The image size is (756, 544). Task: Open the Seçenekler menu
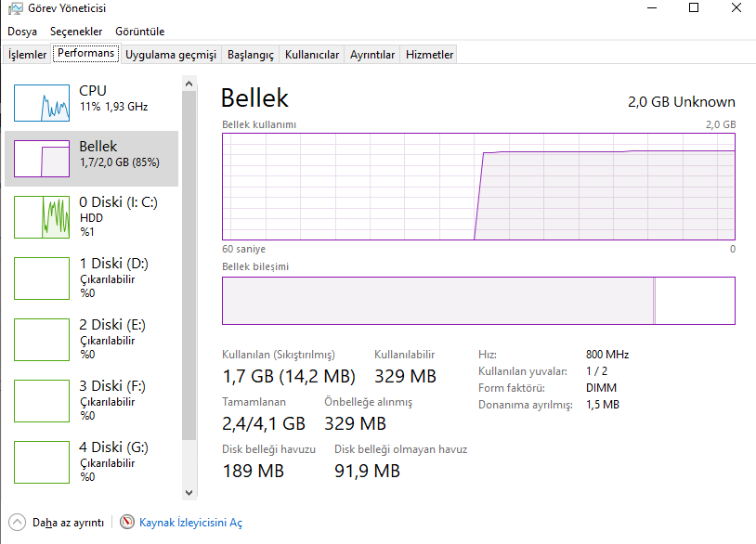pos(76,32)
